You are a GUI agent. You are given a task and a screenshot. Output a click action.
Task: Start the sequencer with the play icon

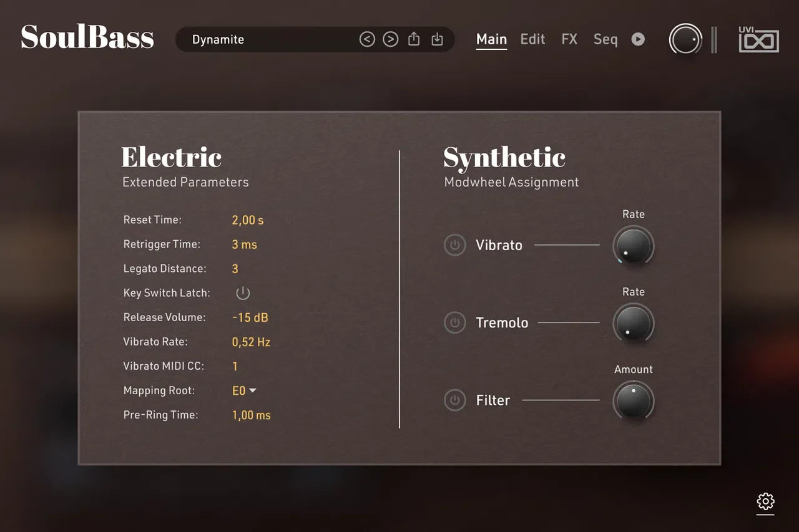click(x=638, y=39)
